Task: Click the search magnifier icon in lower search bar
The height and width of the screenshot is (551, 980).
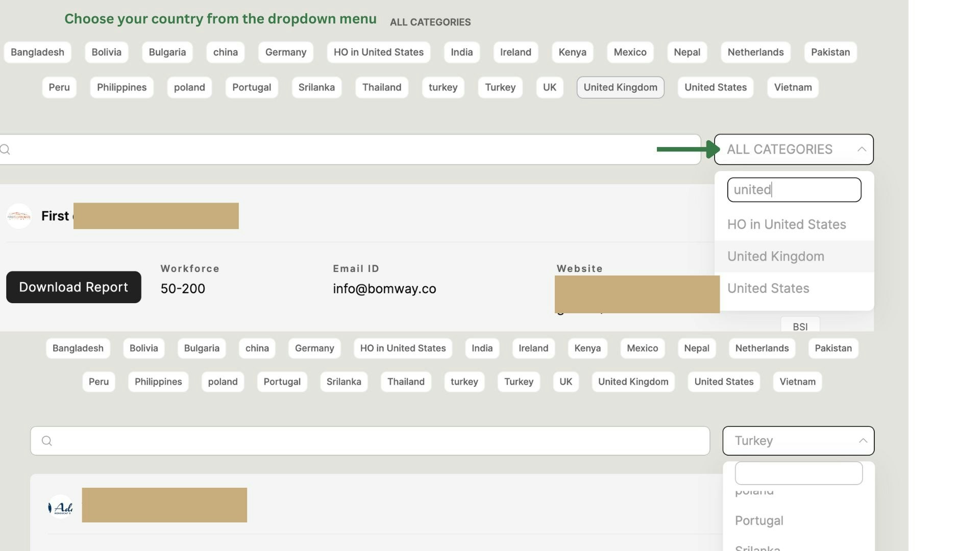Action: (x=46, y=441)
